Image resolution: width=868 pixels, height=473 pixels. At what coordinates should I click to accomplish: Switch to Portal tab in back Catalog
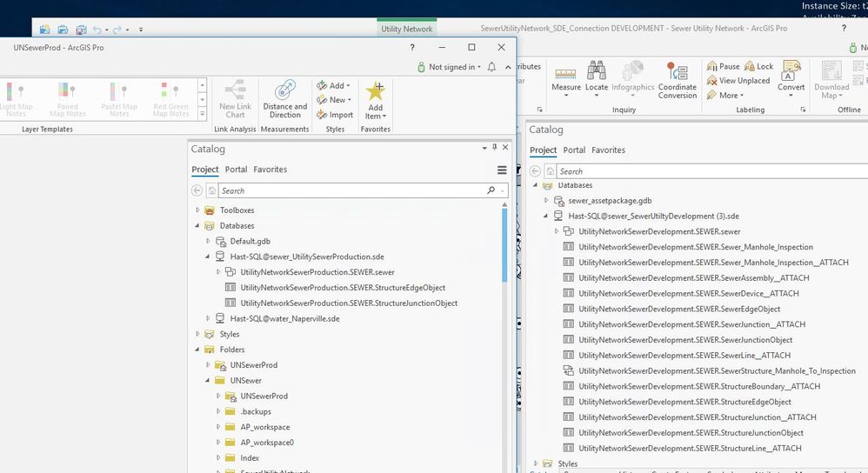pyautogui.click(x=574, y=150)
